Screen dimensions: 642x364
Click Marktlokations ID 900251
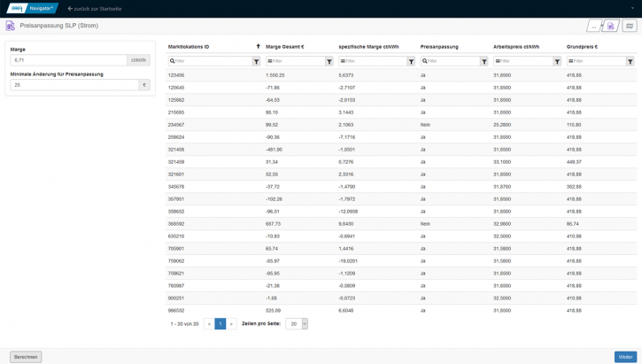coord(176,298)
